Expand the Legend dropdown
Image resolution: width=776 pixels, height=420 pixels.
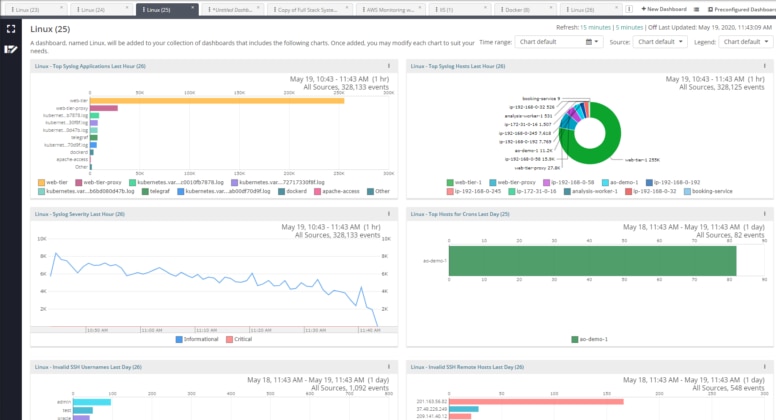[x=743, y=43]
